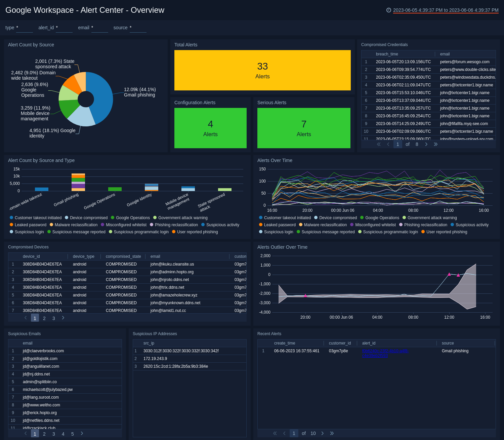Toggle Leaked password series in Alerts Over Time legend
504x440 pixels.
tap(280, 225)
